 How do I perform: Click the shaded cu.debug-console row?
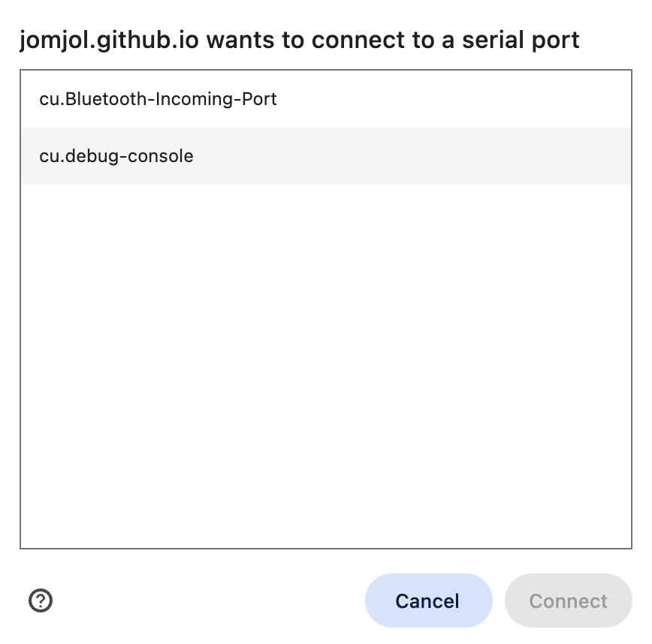pyautogui.click(x=325, y=156)
